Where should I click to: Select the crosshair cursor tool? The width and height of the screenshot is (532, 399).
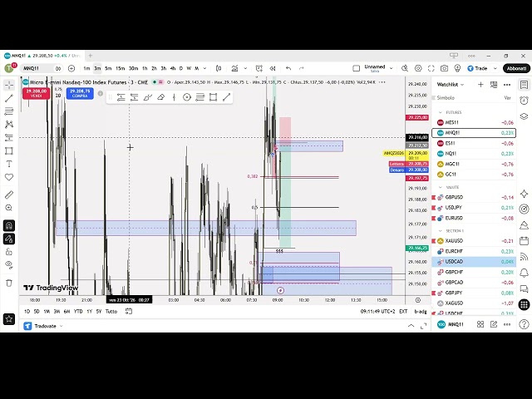click(x=9, y=85)
